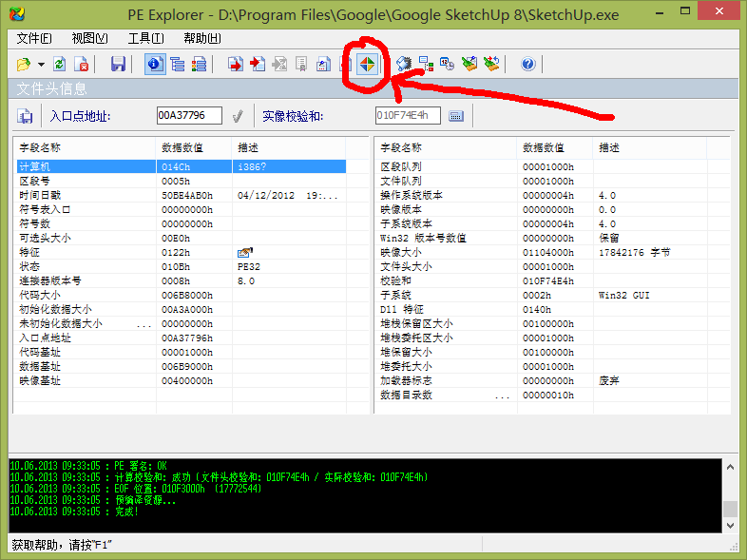Click the right table 字段名称 column header
747x560 pixels.
446,147
